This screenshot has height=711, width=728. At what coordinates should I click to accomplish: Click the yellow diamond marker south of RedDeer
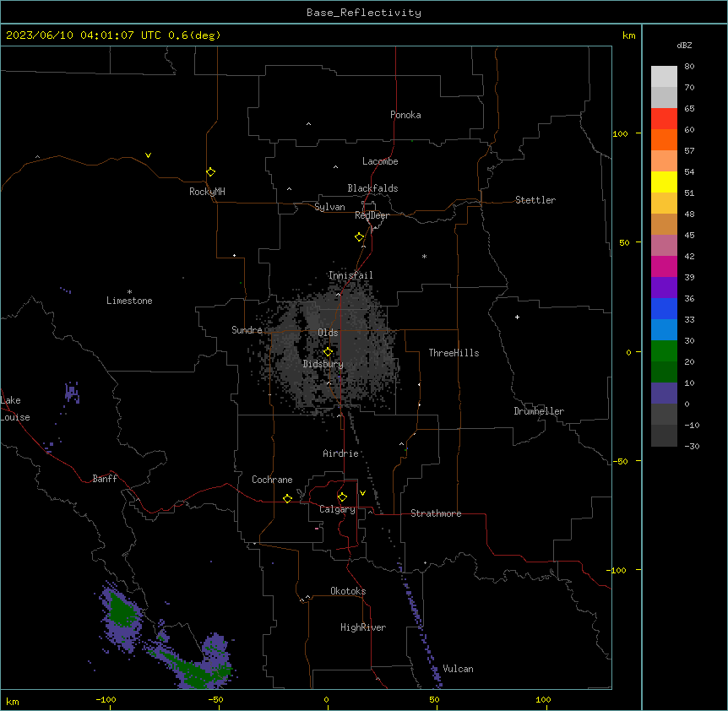(x=359, y=237)
